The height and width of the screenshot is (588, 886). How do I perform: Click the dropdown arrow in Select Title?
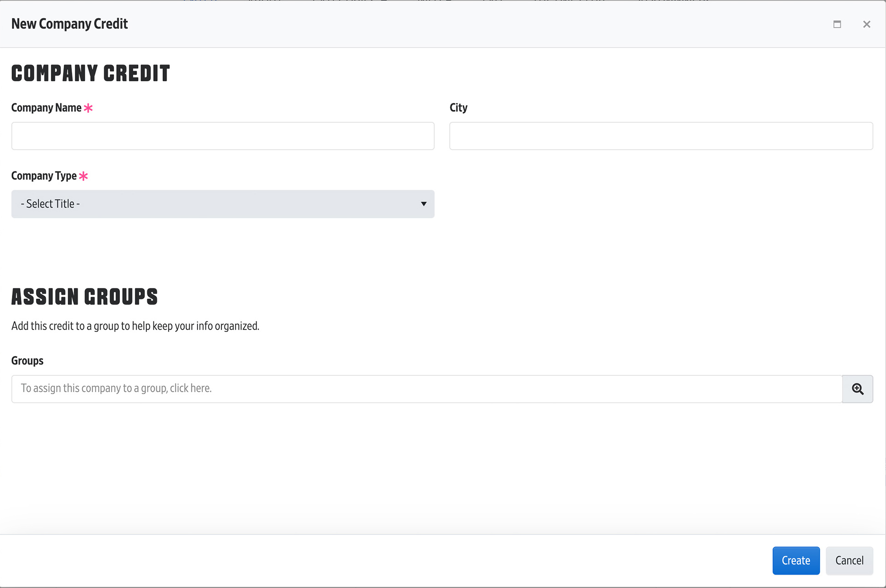click(x=423, y=204)
